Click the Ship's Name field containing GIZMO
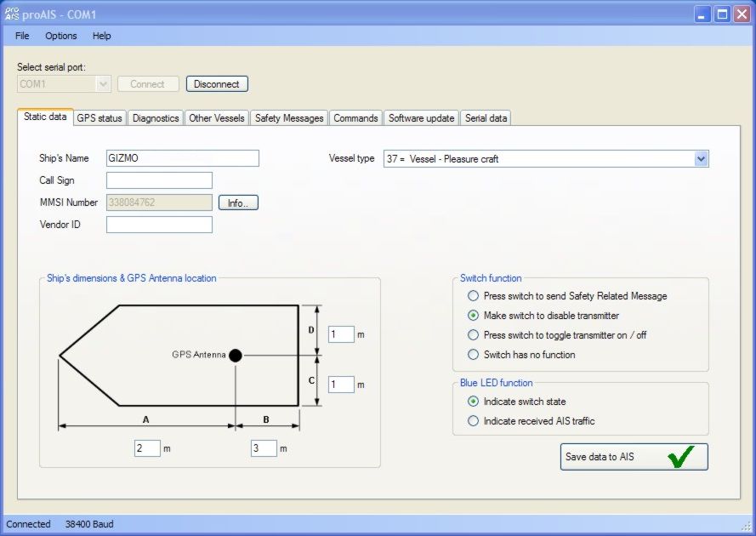The image size is (756, 536). 183,158
